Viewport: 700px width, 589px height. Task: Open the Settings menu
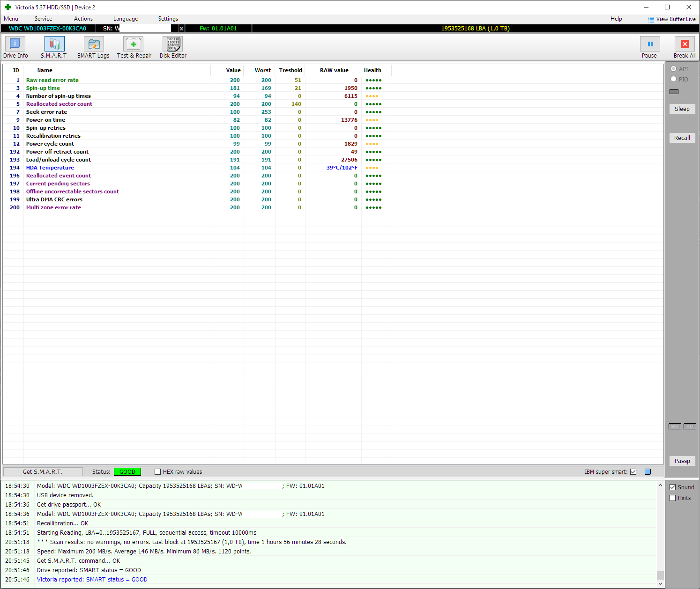(168, 19)
